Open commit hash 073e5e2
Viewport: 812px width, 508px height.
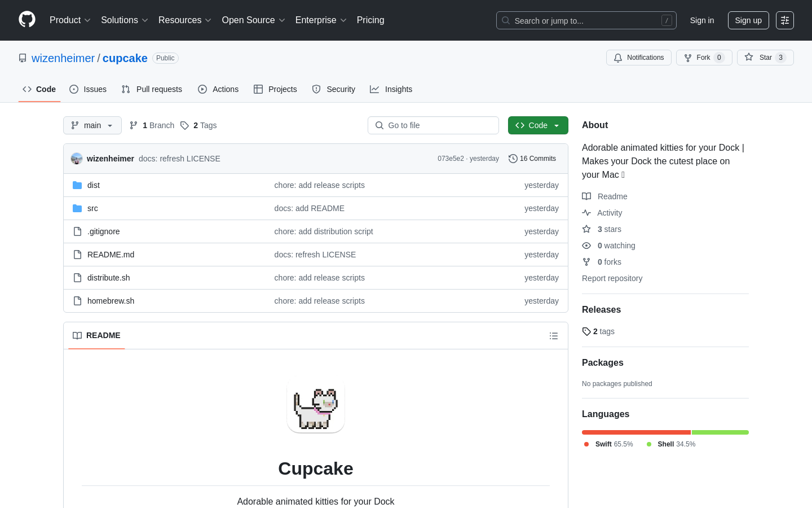pos(451,159)
